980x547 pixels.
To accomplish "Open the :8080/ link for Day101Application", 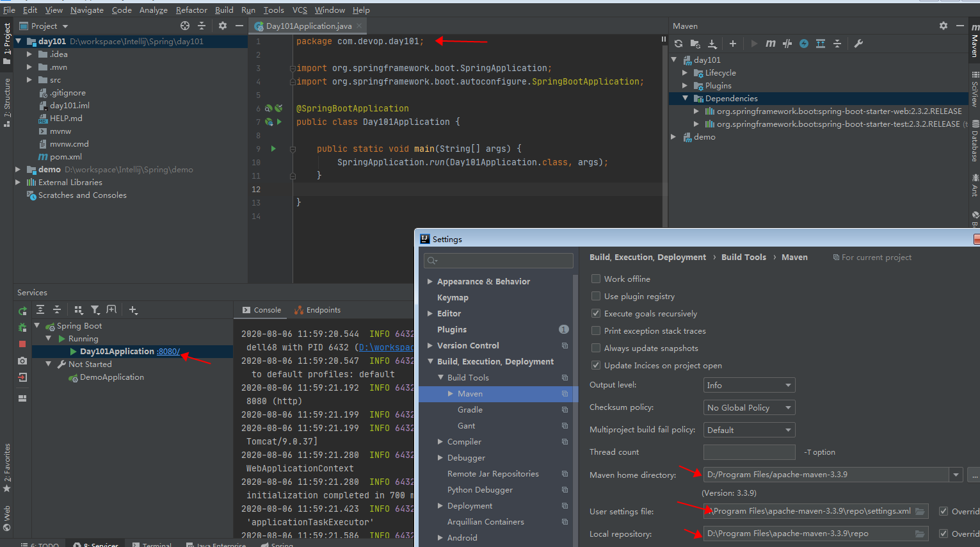I will 168,352.
